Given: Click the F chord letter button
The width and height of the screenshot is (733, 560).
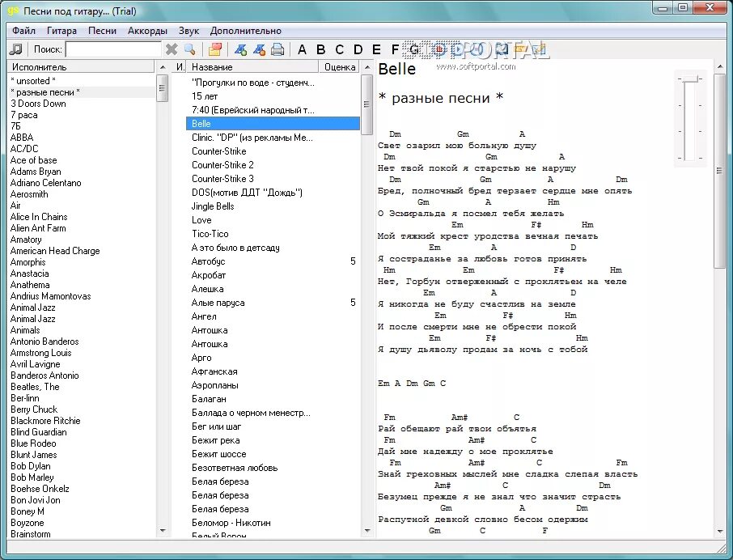Looking at the screenshot, I should pos(395,49).
